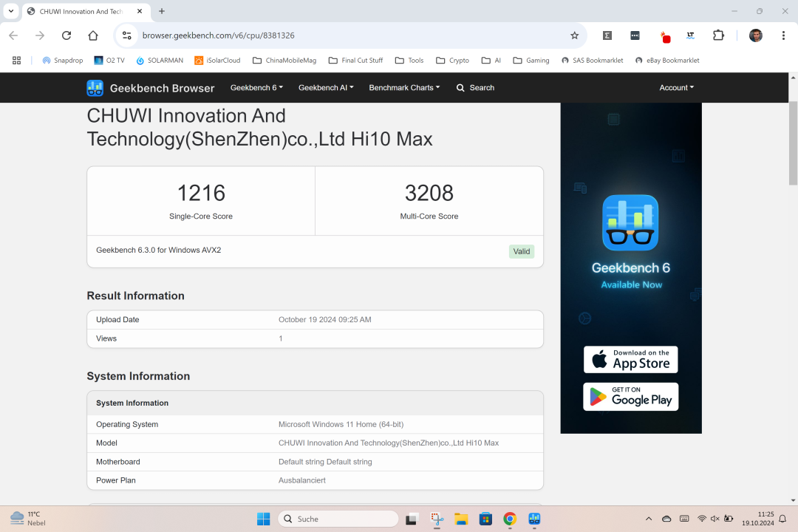Bookmark this page with the star icon
Screen dimensions: 798x532
574,35
